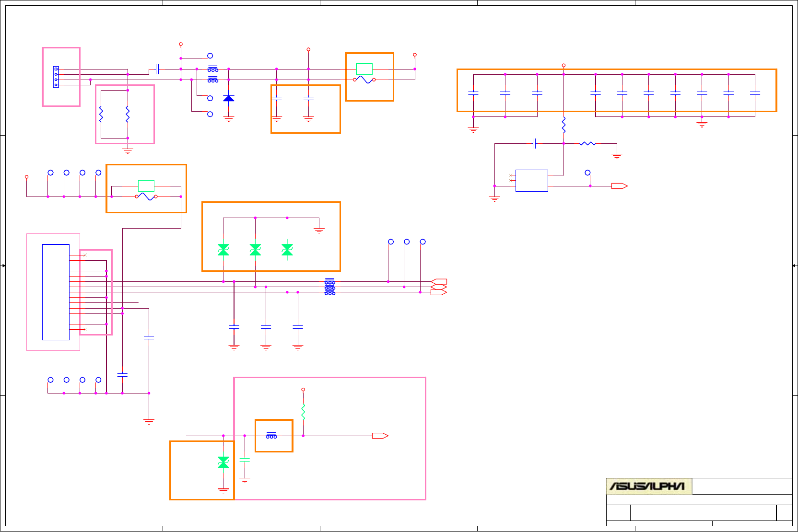Select bottommost of three stacked red ports

pyautogui.click(x=439, y=292)
